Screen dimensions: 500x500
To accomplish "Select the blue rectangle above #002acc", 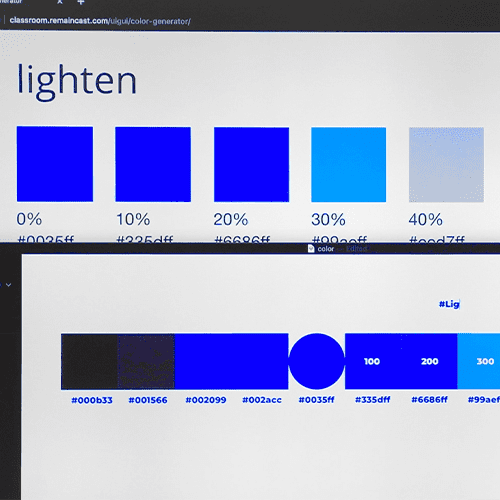I will coord(260,361).
